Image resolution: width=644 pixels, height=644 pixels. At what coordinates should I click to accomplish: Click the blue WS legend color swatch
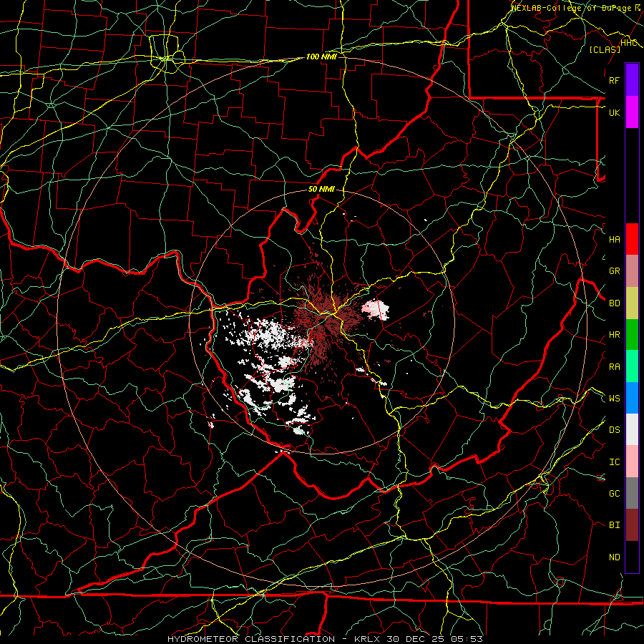point(632,398)
